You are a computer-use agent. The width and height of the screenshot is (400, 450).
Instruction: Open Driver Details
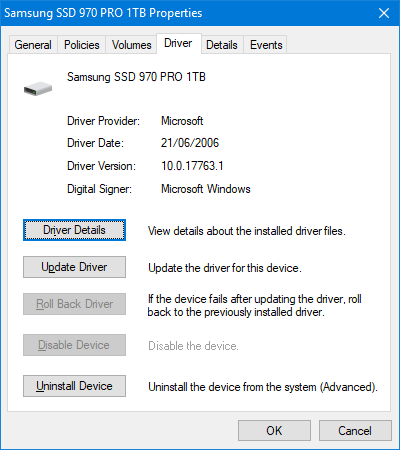(x=74, y=230)
